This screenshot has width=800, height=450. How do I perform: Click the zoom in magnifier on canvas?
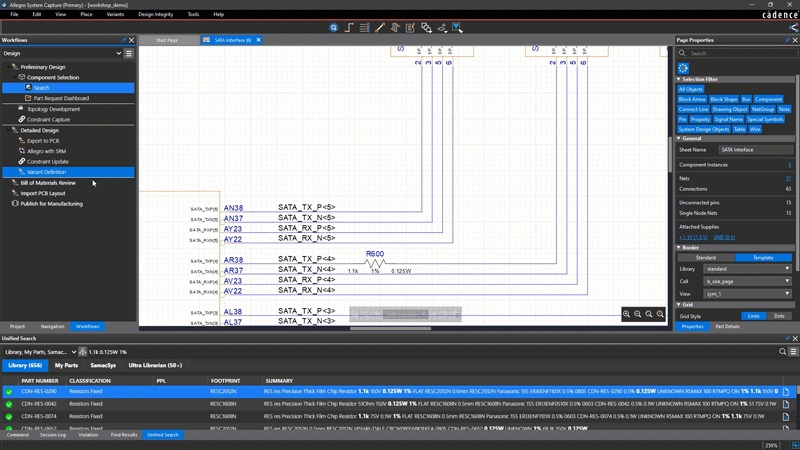(627, 314)
